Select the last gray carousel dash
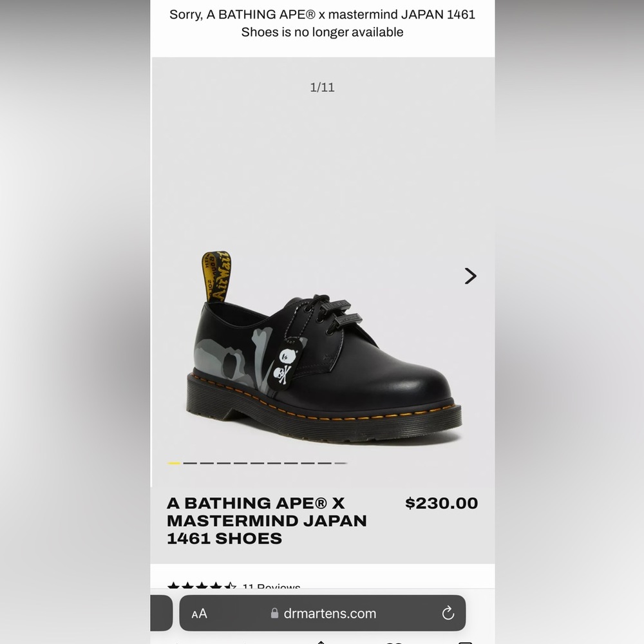644x644 pixels. [x=340, y=463]
